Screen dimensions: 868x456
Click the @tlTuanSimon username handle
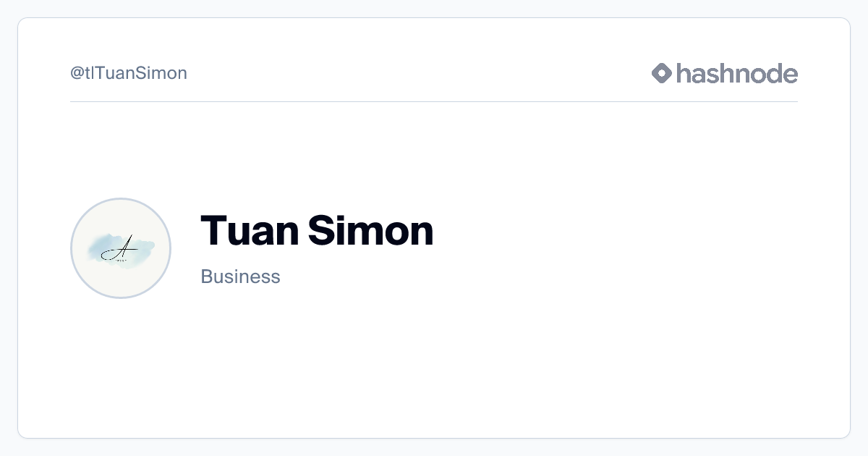(129, 73)
